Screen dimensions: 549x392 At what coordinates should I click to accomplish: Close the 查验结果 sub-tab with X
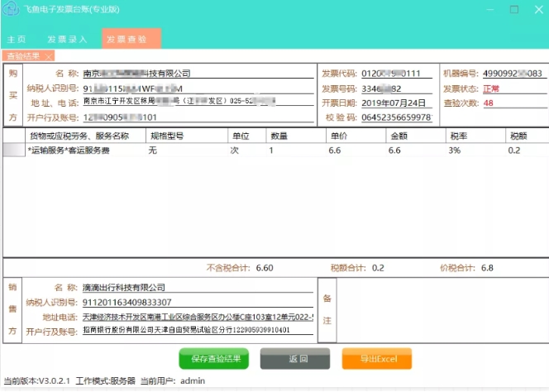click(49, 56)
